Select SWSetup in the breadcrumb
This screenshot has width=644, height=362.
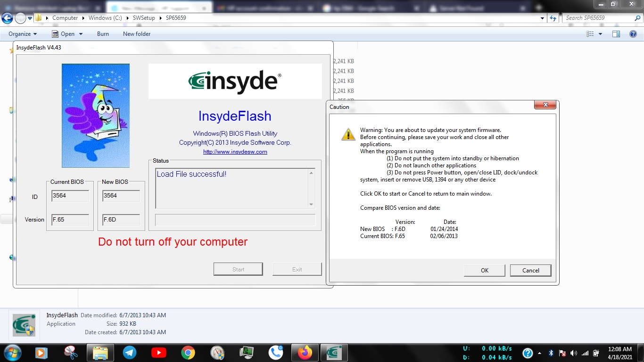pos(144,18)
